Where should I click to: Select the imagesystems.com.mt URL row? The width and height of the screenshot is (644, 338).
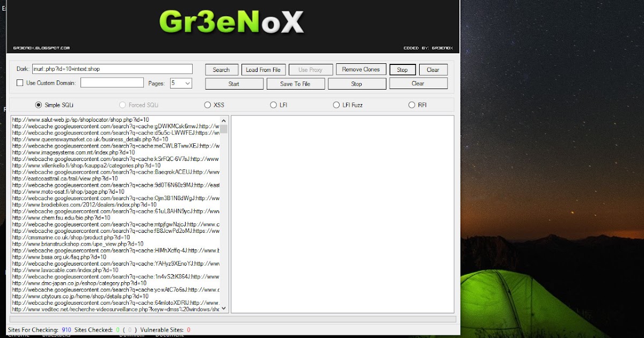[115, 152]
